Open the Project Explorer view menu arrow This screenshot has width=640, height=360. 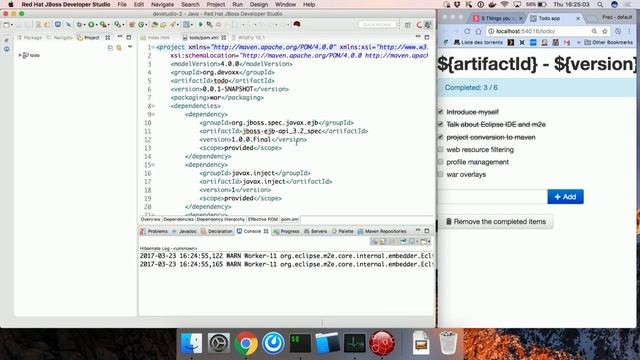click(130, 47)
